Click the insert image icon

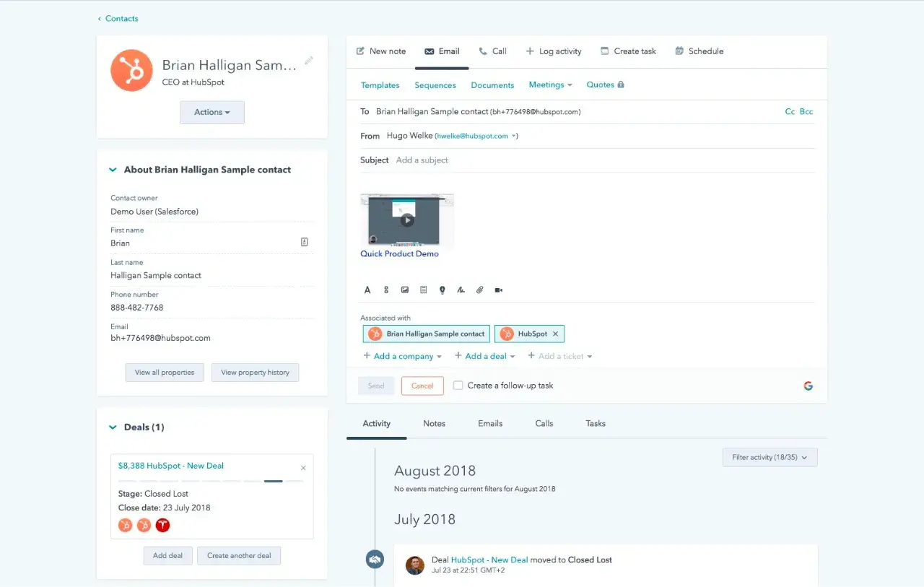point(405,290)
